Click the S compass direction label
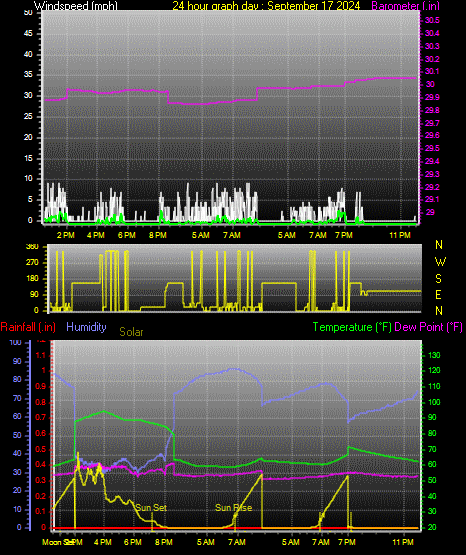The width and height of the screenshot is (466, 555). point(438,279)
